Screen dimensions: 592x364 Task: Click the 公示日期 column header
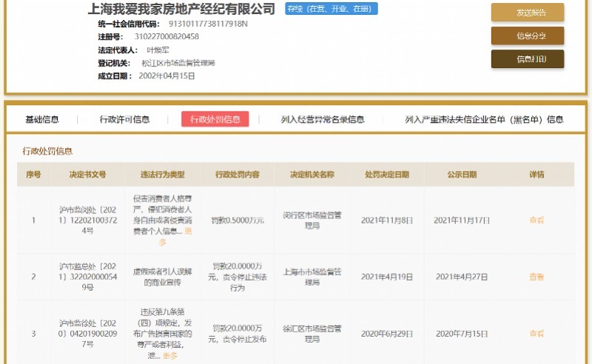(462, 175)
